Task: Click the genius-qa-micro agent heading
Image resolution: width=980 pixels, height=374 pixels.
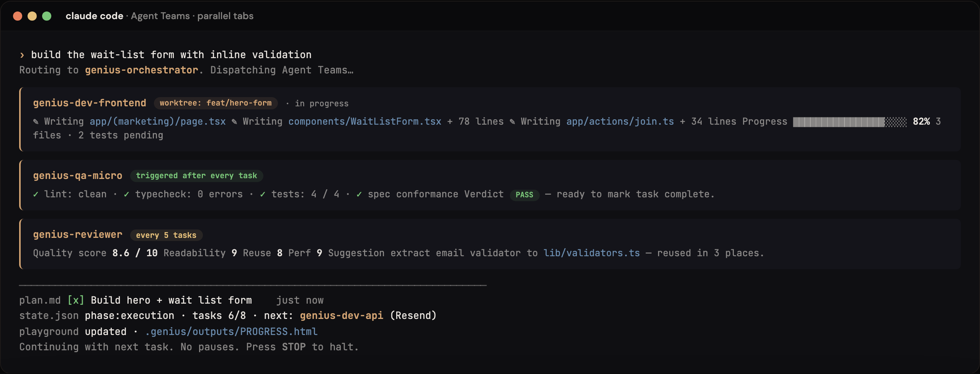Action: [x=78, y=176]
